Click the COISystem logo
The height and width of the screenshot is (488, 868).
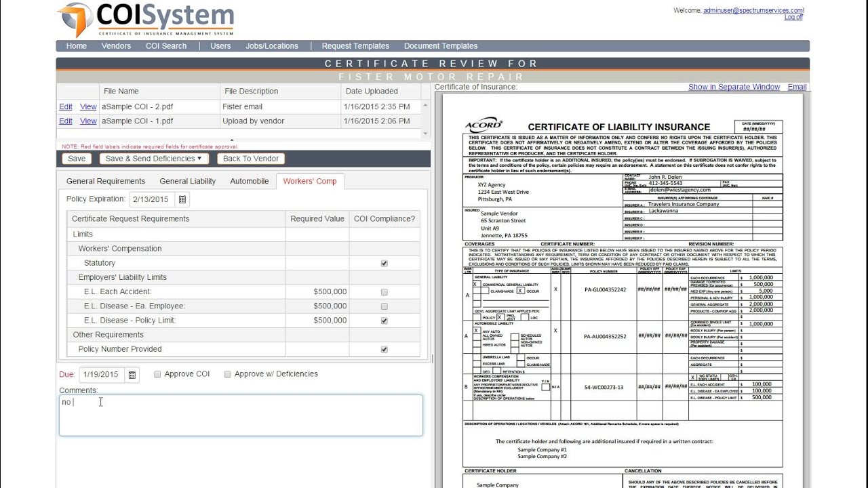146,20
